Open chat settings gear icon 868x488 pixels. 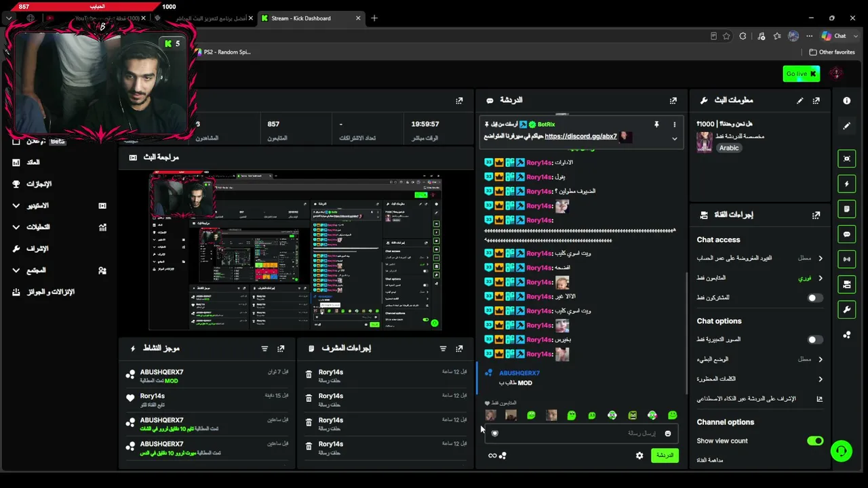[x=639, y=455]
